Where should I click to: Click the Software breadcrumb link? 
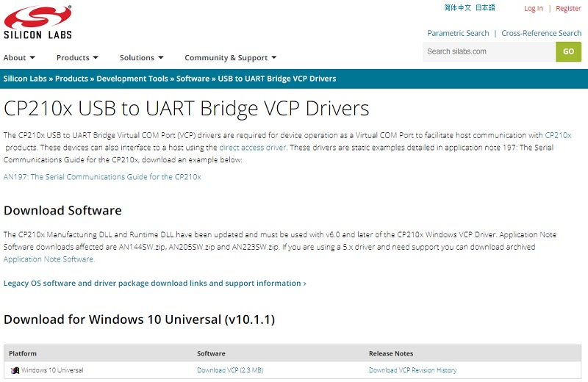[193, 79]
